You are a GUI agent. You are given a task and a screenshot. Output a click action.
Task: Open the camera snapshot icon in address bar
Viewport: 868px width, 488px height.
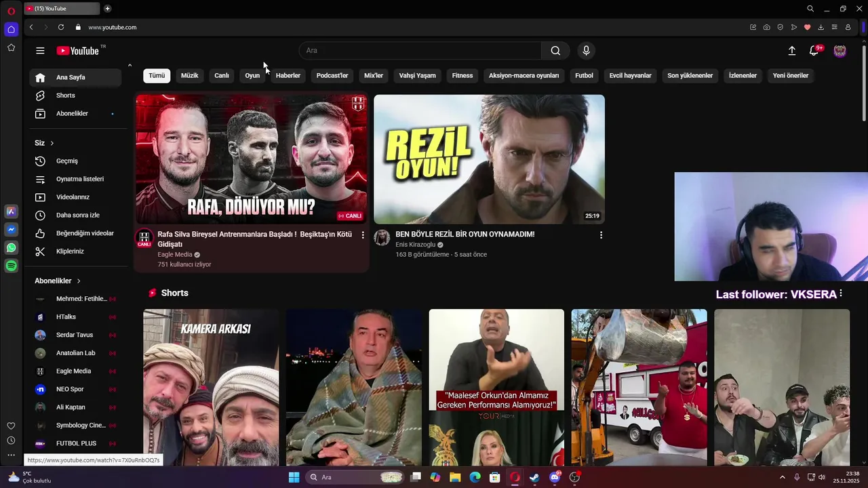(766, 27)
